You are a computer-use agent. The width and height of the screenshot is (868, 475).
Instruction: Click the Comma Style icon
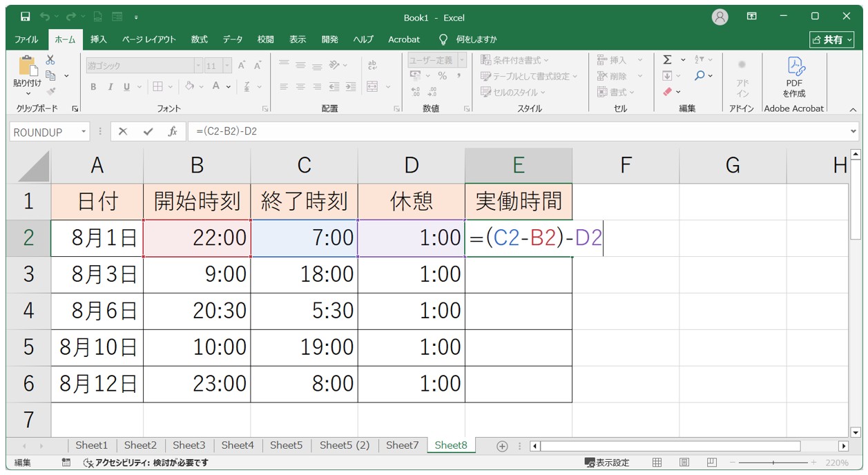(459, 76)
